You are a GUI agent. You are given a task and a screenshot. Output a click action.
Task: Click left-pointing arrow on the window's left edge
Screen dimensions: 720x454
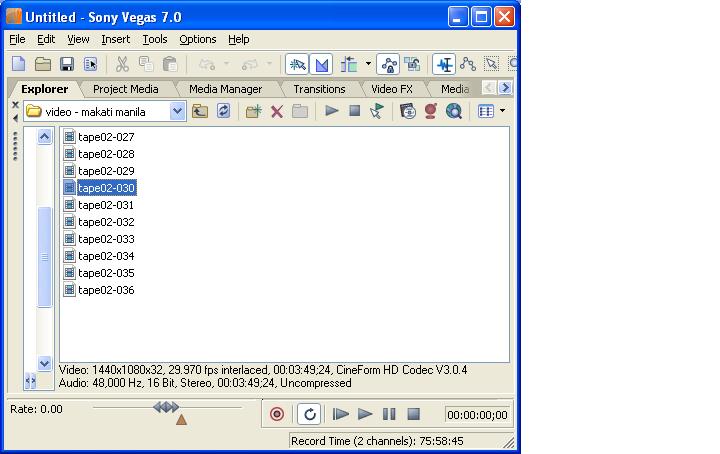pos(15,118)
